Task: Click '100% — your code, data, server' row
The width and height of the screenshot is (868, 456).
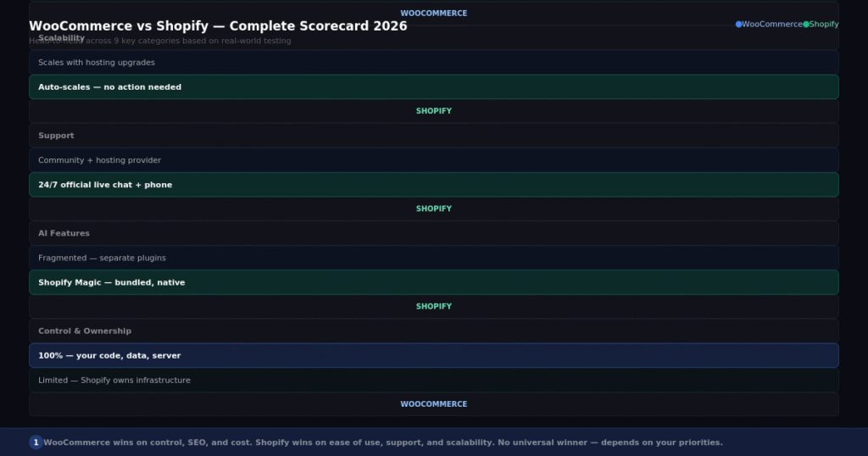Action: click(x=434, y=355)
